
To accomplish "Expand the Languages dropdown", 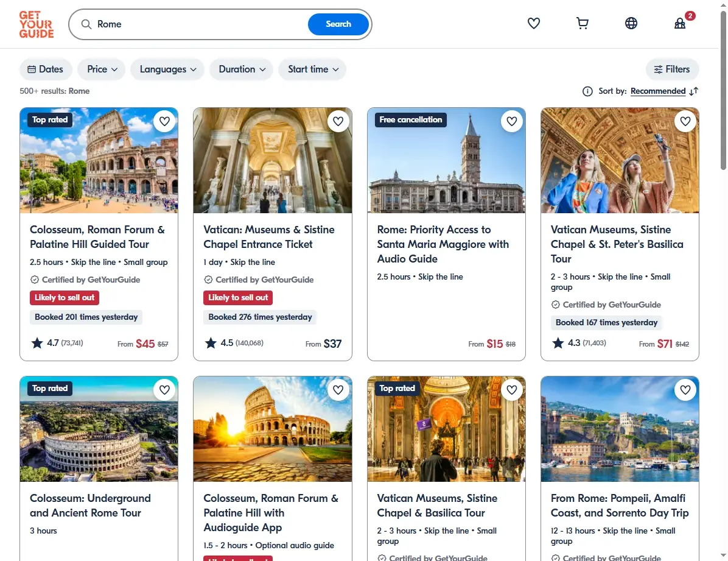I will [x=167, y=69].
